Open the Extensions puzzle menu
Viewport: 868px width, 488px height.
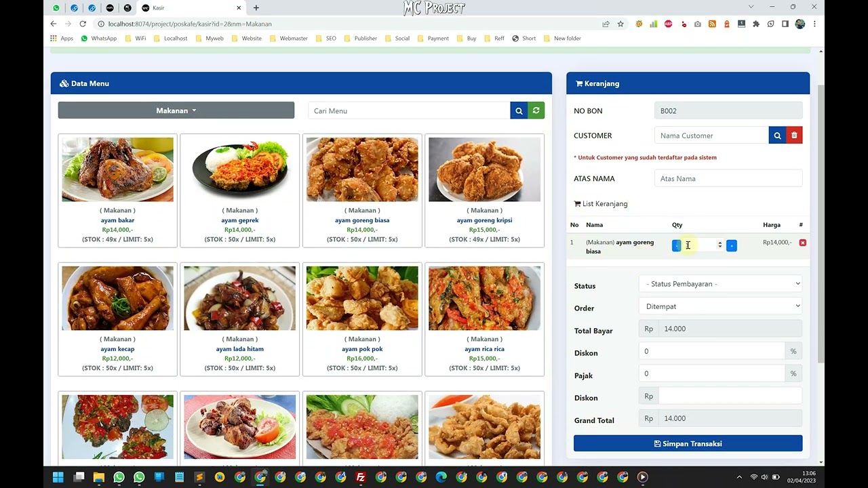point(756,24)
